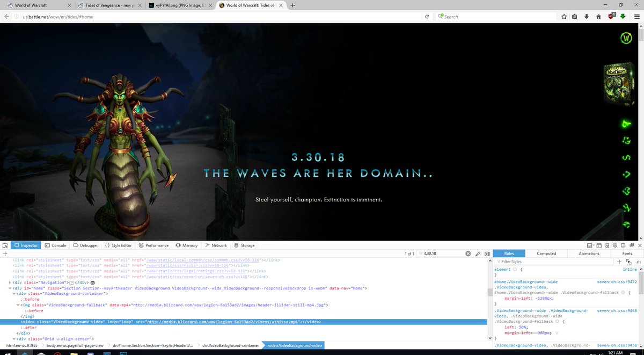This screenshot has width=644, height=355.
Task: Collapse the img VideoBackground-fallback element
Action: pos(18,304)
